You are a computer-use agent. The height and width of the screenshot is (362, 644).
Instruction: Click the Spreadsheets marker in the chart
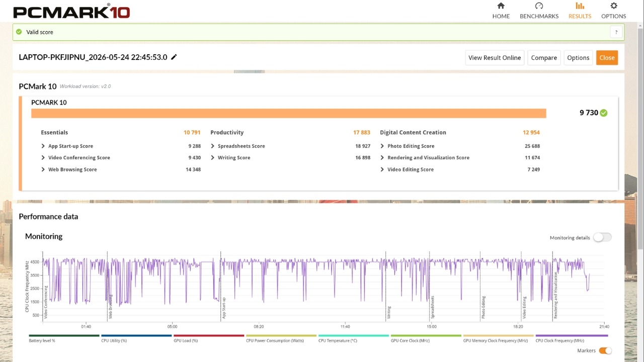click(x=432, y=307)
